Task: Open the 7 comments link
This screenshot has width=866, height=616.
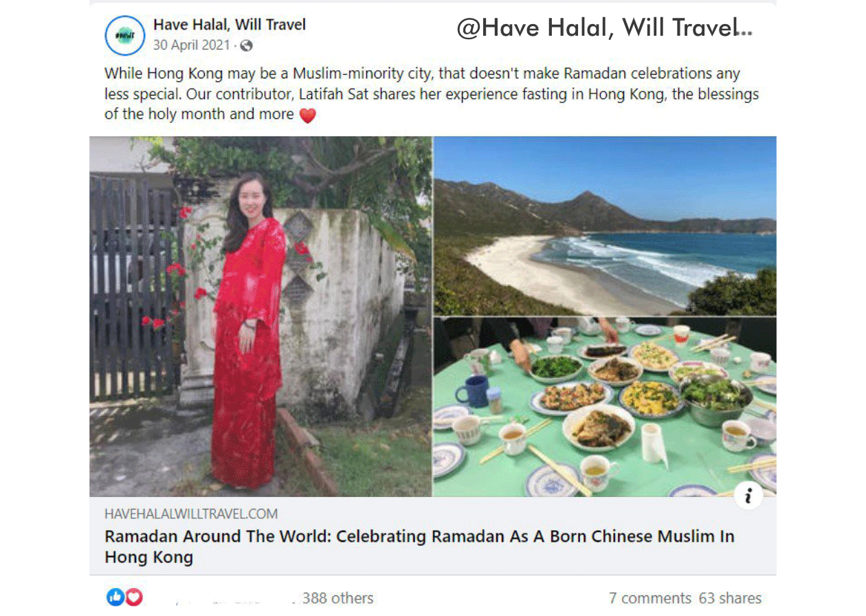Action: (650, 598)
